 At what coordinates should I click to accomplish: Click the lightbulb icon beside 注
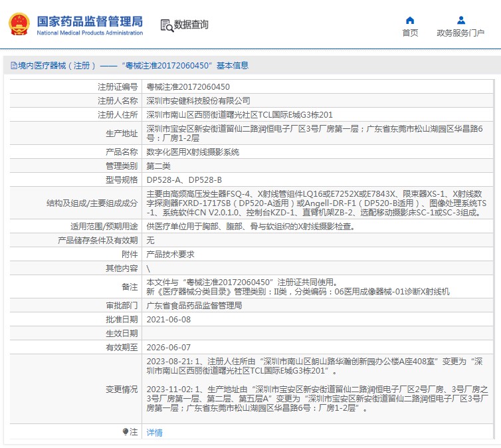(126, 432)
